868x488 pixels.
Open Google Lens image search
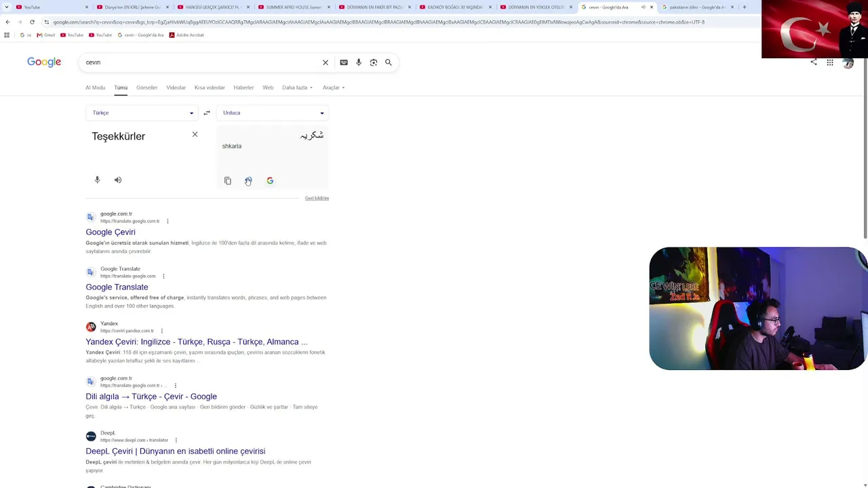tap(374, 62)
